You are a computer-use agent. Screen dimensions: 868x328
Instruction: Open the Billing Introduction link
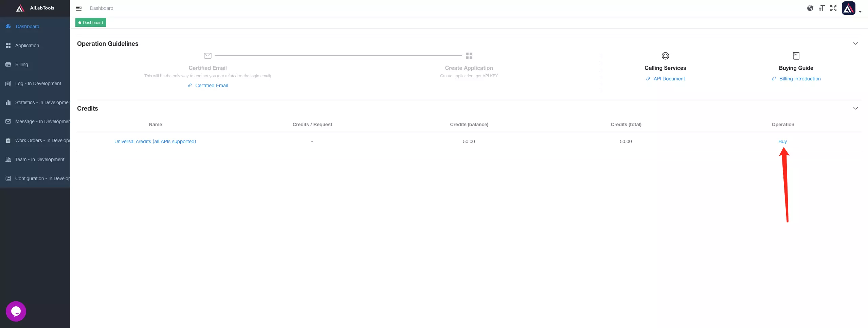pos(800,79)
